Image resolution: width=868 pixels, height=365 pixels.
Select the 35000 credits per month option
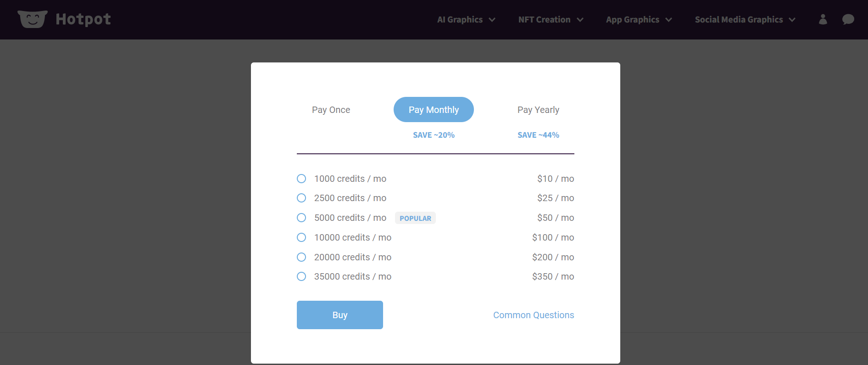pos(301,276)
